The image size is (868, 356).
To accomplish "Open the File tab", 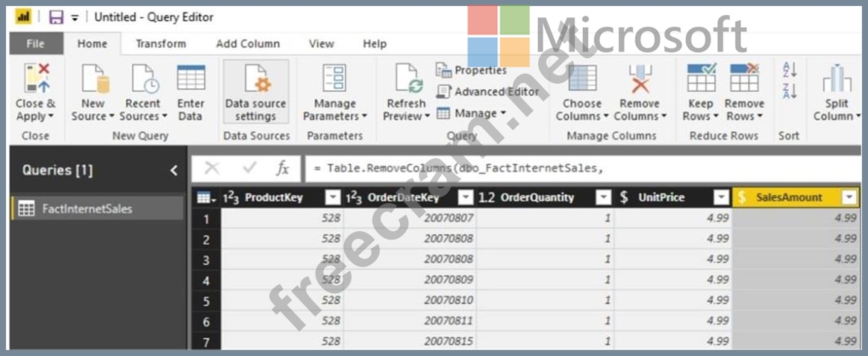I will click(x=35, y=44).
